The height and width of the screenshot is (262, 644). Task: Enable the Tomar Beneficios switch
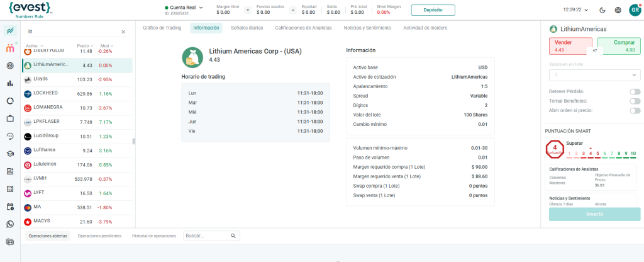pos(635,101)
